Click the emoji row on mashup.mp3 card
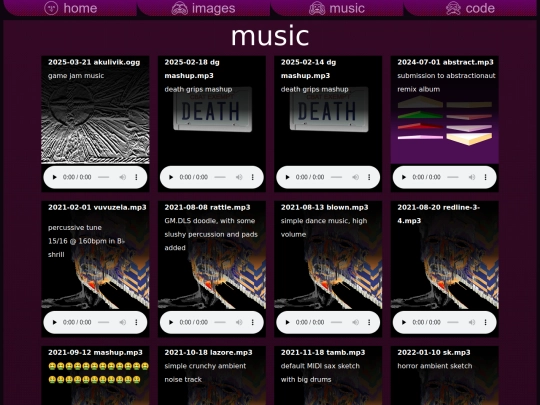540x405 pixels. pos(98,366)
